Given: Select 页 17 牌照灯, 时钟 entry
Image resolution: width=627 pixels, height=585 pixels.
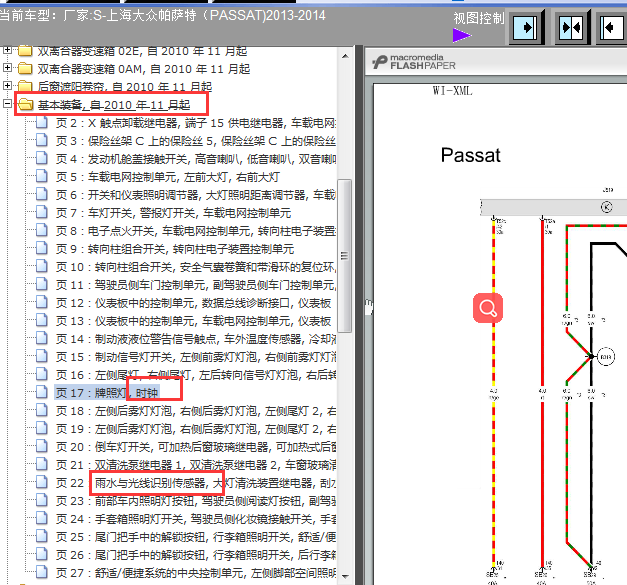Looking at the screenshot, I should pyautogui.click(x=107, y=393).
